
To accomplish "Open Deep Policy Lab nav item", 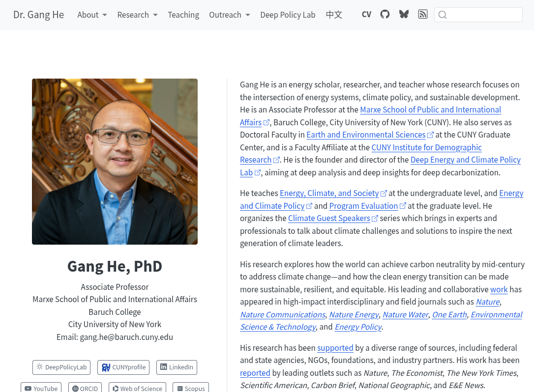I will (288, 15).
